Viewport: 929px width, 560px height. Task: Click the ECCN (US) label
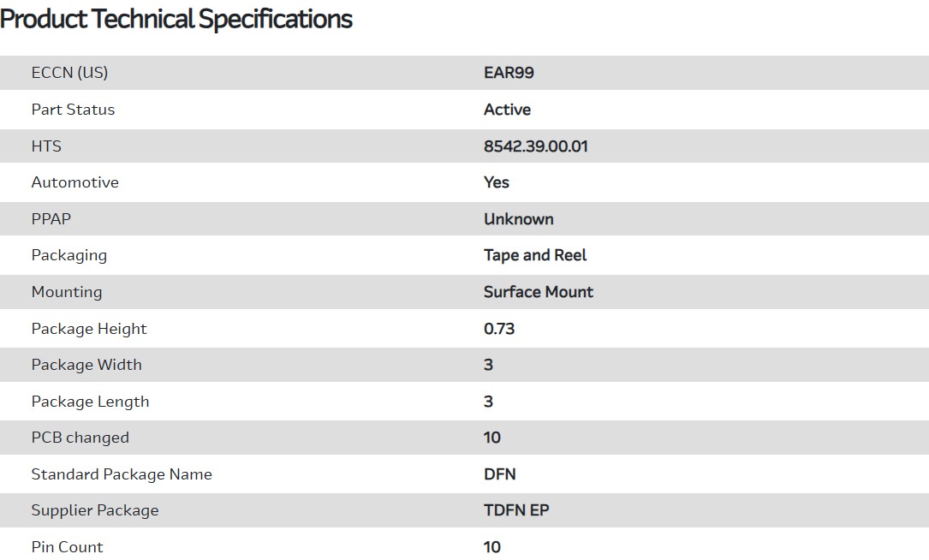pos(69,73)
